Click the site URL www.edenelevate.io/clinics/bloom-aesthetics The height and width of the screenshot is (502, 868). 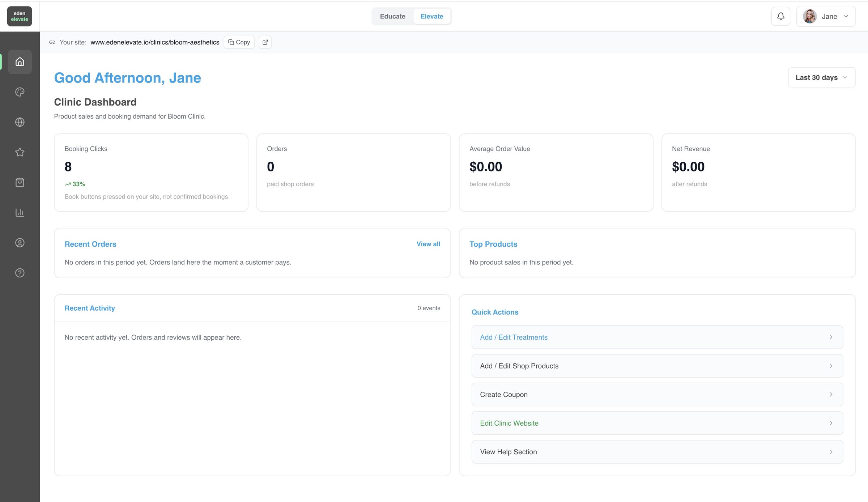coord(155,42)
